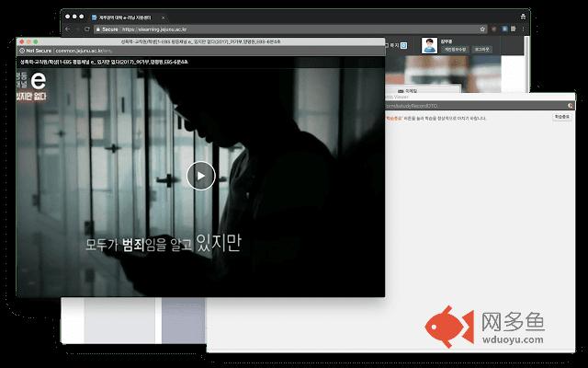Go back in the rear Chrome window
This screenshot has width=588, height=368.
[67, 29]
